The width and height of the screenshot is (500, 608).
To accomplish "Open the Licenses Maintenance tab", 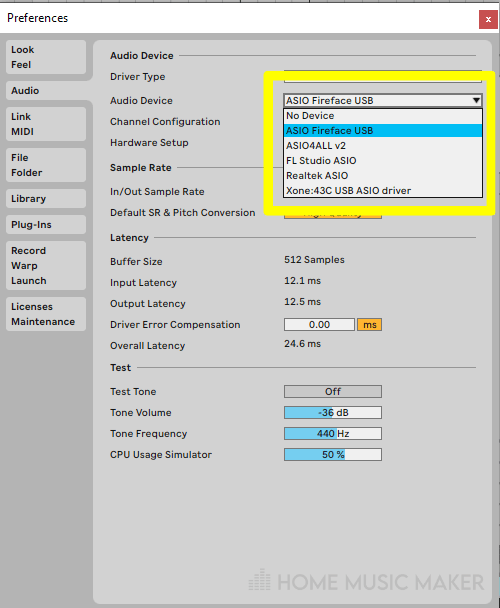I will 46,314.
